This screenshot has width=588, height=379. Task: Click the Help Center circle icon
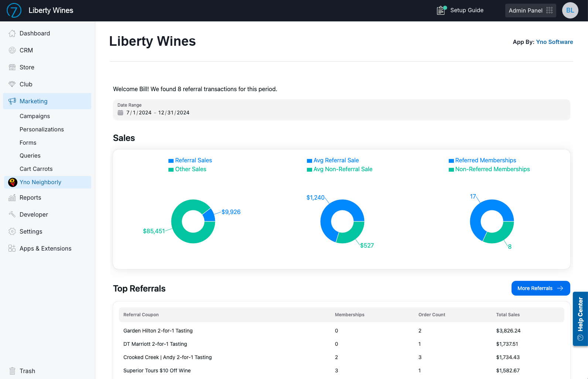[x=580, y=338]
